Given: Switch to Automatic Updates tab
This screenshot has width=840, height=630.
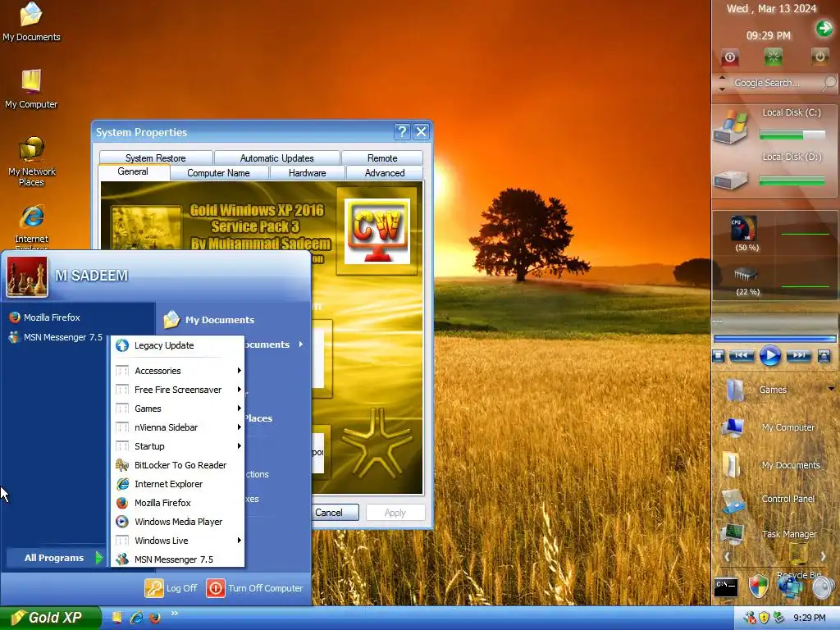Looking at the screenshot, I should point(277,158).
